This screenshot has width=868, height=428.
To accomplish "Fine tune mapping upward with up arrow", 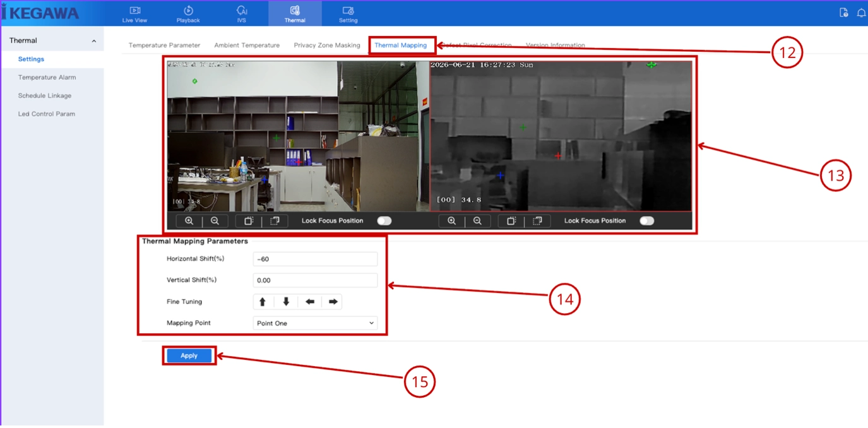I will 263,302.
